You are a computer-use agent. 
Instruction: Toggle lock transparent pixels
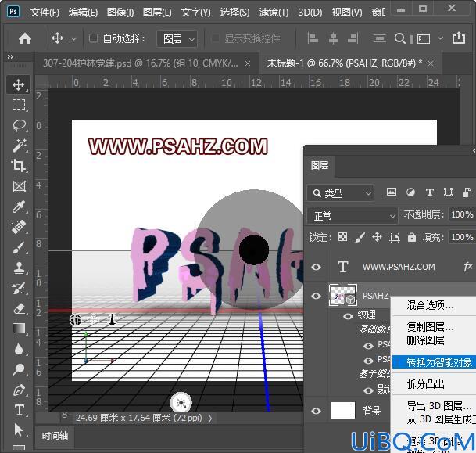click(342, 237)
